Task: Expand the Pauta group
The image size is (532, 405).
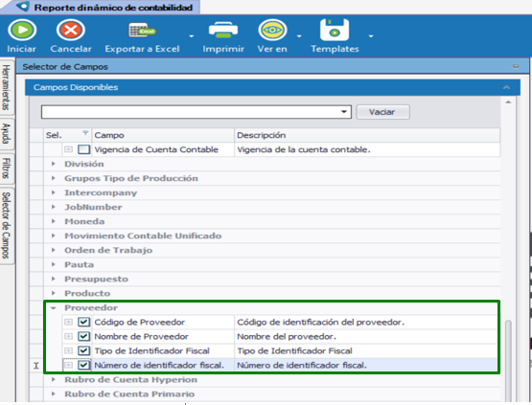Action: [x=54, y=264]
